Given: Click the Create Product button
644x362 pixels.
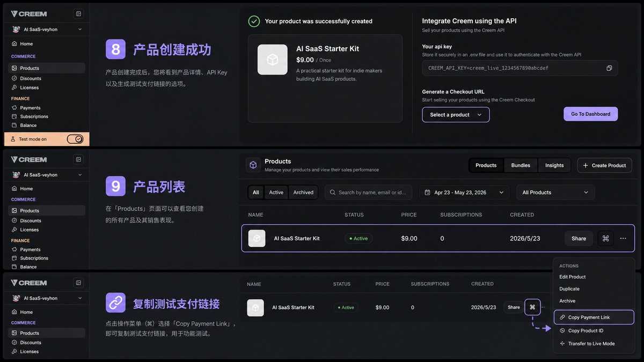Looking at the screenshot, I should tap(604, 165).
